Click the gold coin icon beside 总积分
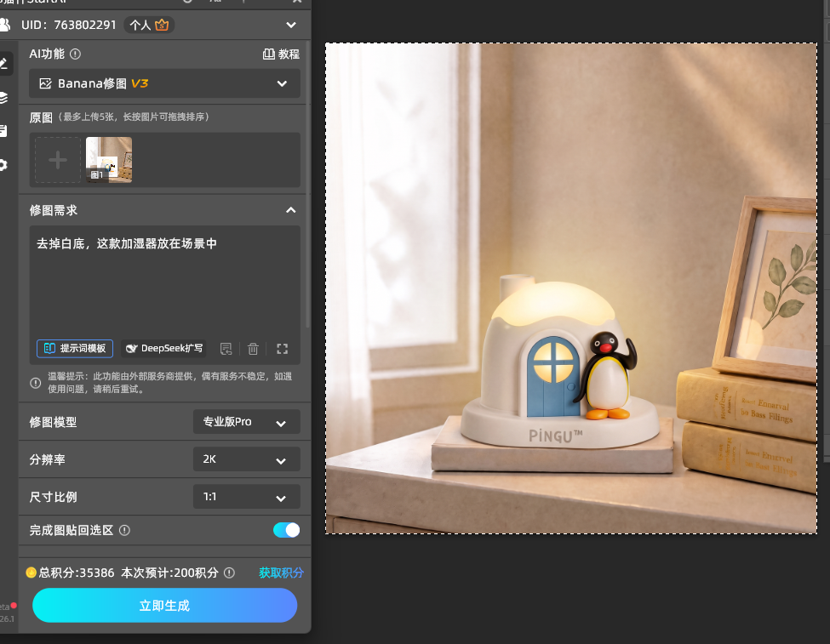The image size is (830, 644). tap(31, 573)
